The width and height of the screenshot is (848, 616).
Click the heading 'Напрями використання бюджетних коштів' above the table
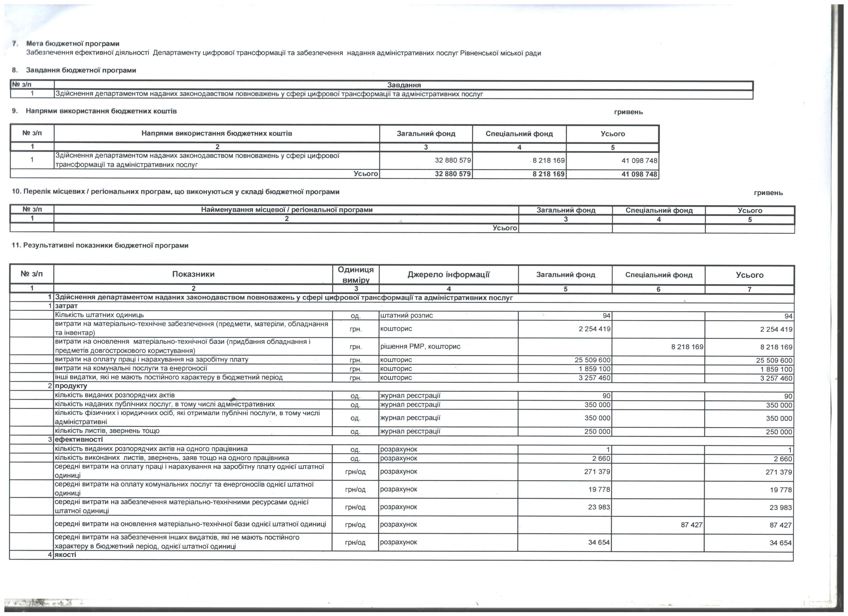click(101, 111)
